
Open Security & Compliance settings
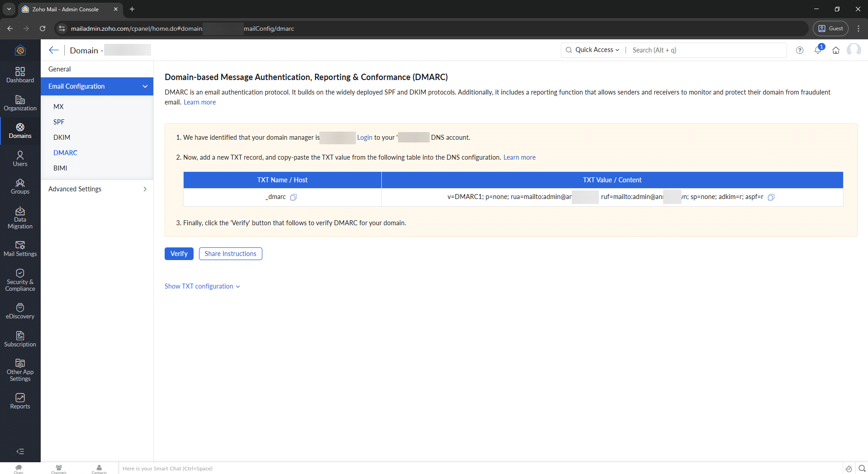[x=20, y=280]
